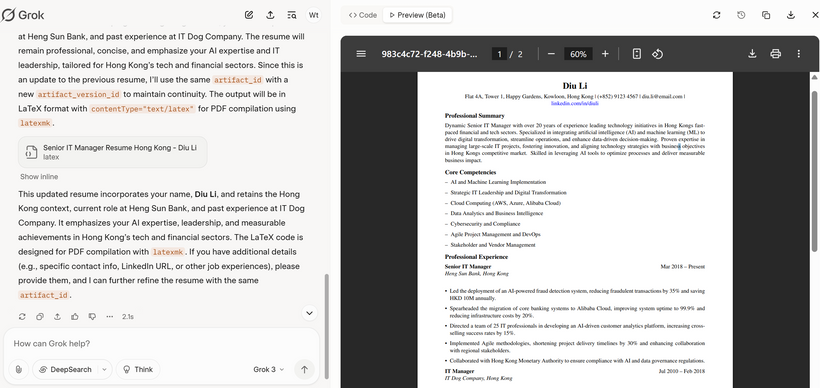Send the message with up arrow button

[304, 369]
